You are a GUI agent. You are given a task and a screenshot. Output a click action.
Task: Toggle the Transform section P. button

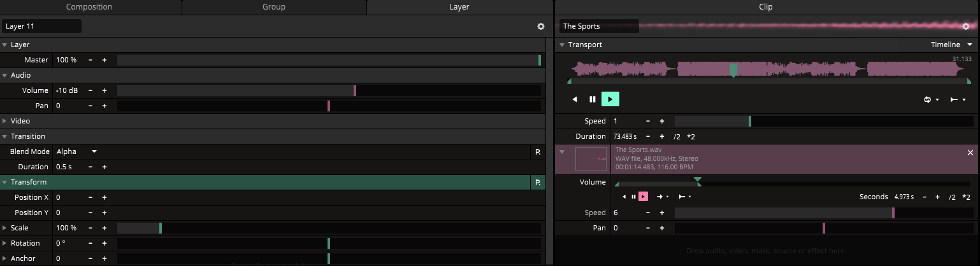pyautogui.click(x=538, y=183)
